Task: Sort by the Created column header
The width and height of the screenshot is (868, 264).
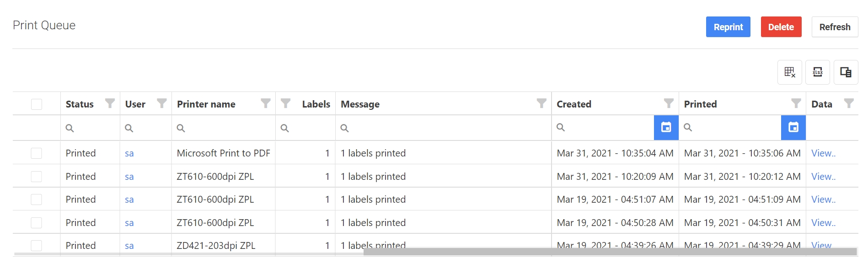Action: point(574,104)
